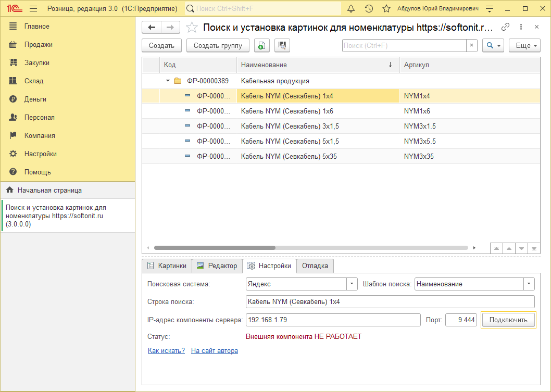This screenshot has width=551, height=392.
Task: Add this form to favorites star
Action: 192,28
